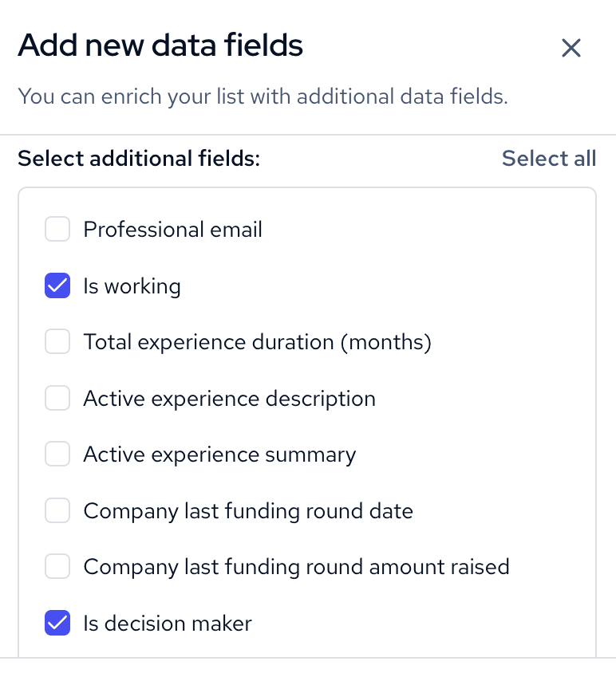Click the Select additional fields heading
This screenshot has width=616, height=673.
click(x=139, y=159)
